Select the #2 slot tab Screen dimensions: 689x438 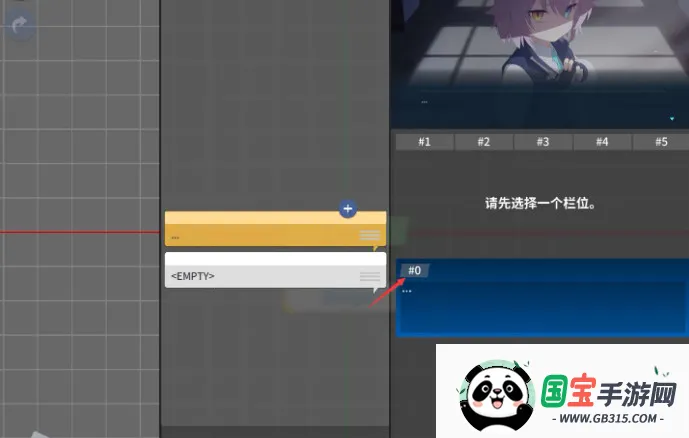tap(483, 142)
